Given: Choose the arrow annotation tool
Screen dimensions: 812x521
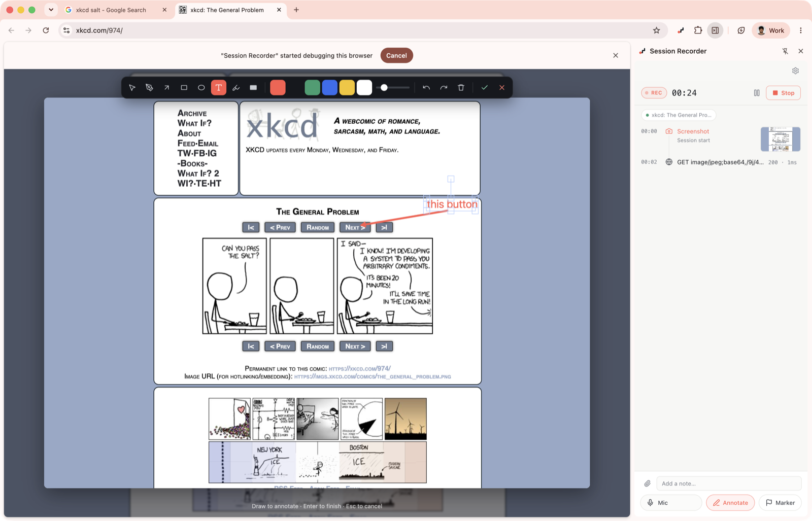Looking at the screenshot, I should pos(166,88).
